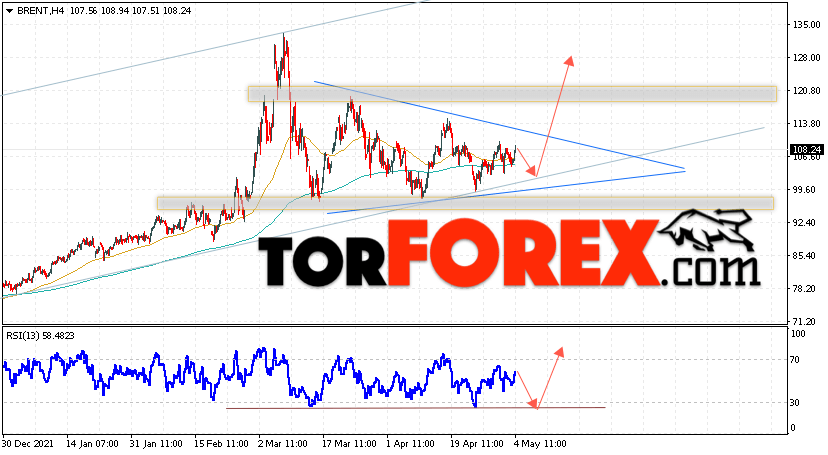
Task: Select the BRENT,H4 symbol title text
Action: [x=40, y=11]
